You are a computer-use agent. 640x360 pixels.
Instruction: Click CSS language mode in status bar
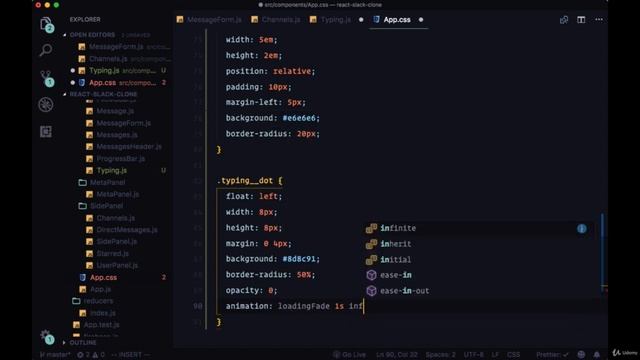pyautogui.click(x=513, y=355)
